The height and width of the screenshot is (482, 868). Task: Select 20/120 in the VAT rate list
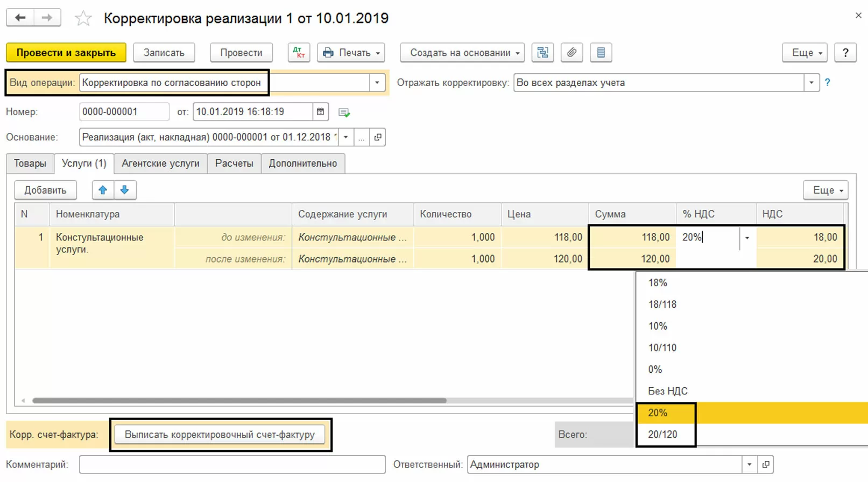[x=662, y=435]
